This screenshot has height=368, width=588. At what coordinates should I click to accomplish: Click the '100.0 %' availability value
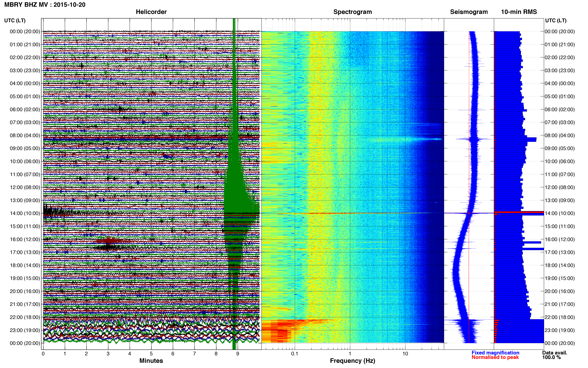551,357
